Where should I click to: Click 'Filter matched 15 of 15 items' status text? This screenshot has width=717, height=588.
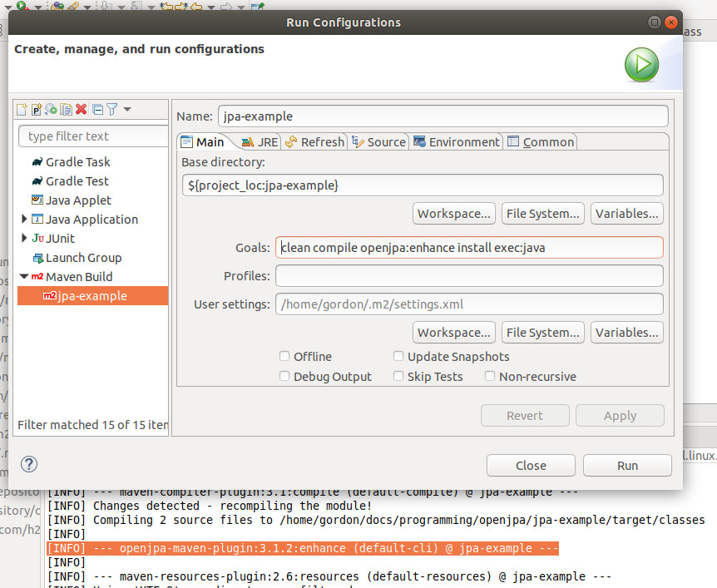93,425
